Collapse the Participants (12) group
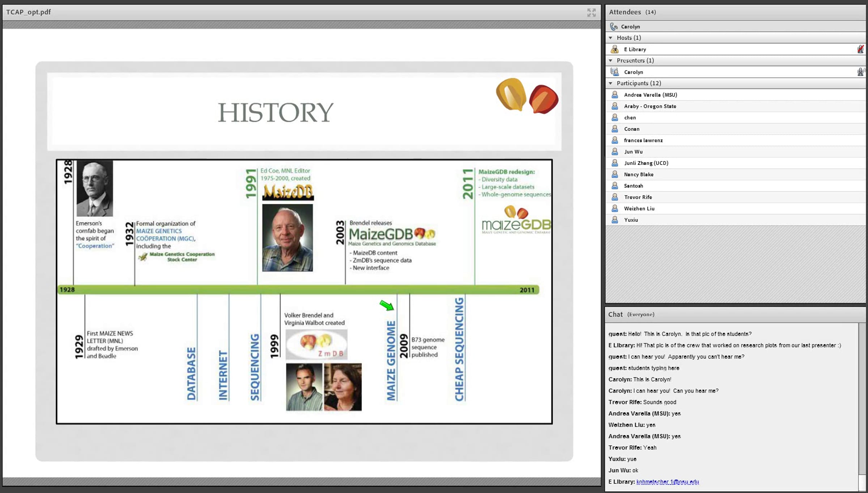This screenshot has height=493, width=868. tap(611, 83)
